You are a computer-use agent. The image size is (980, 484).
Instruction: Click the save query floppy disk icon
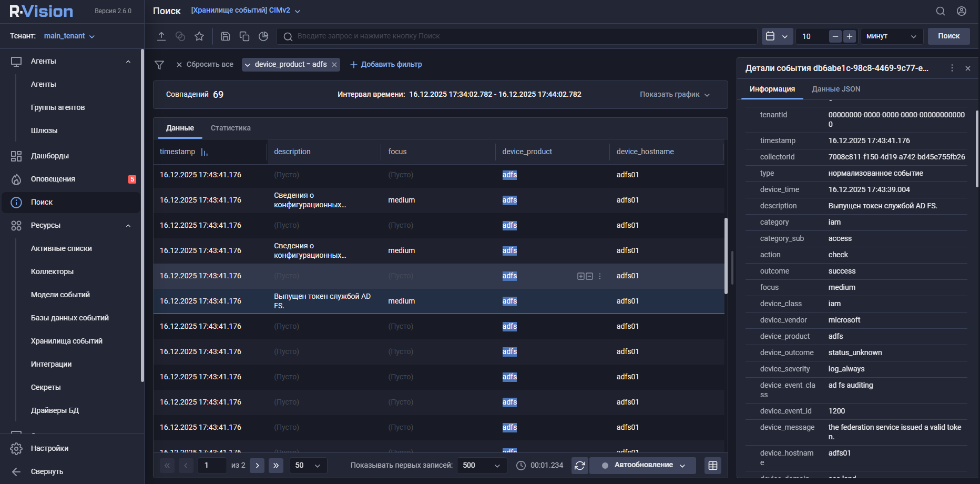[x=226, y=36]
